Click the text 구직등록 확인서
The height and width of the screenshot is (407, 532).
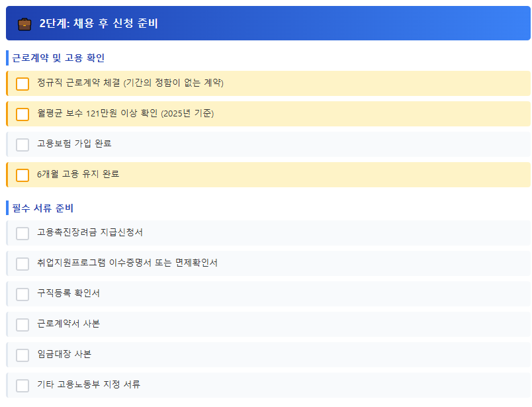tap(69, 293)
